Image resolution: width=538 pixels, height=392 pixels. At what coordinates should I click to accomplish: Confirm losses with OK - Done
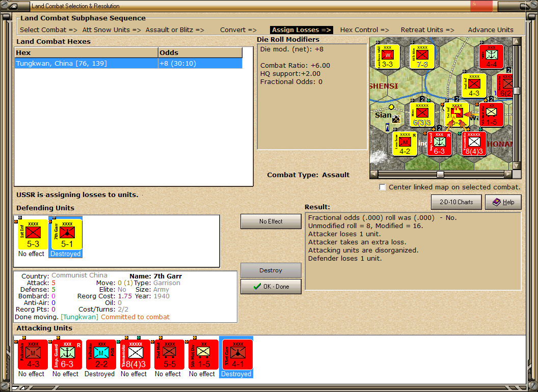pos(271,287)
